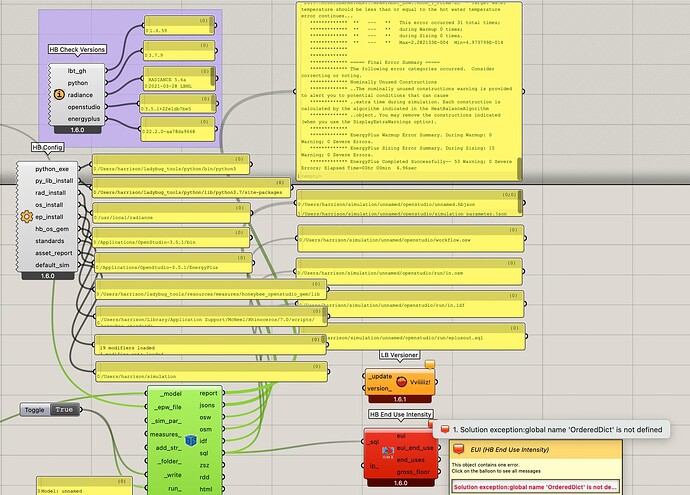Select the _sql input on HB End Use Intensity

[x=373, y=442]
